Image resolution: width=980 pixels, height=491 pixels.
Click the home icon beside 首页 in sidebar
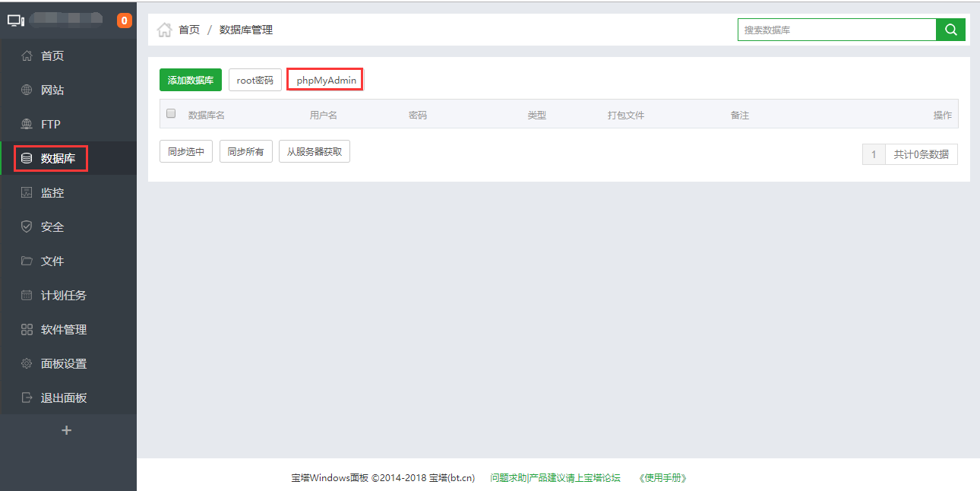pos(27,55)
